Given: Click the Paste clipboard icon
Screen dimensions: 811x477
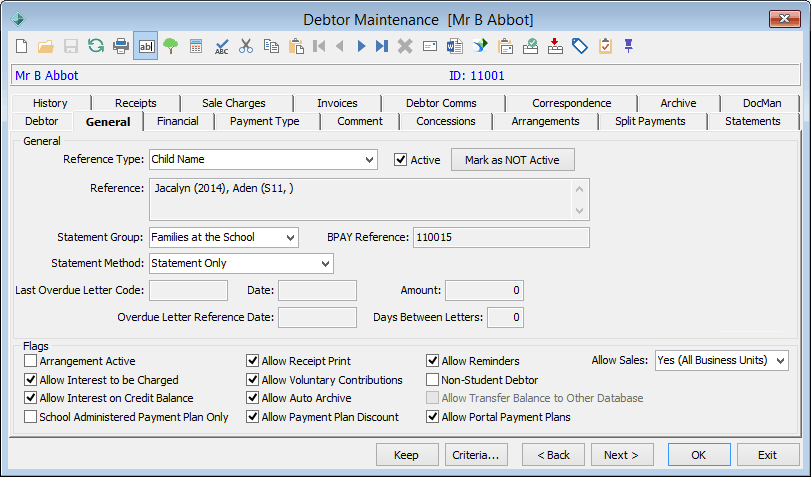Looking at the screenshot, I should click(296, 46).
